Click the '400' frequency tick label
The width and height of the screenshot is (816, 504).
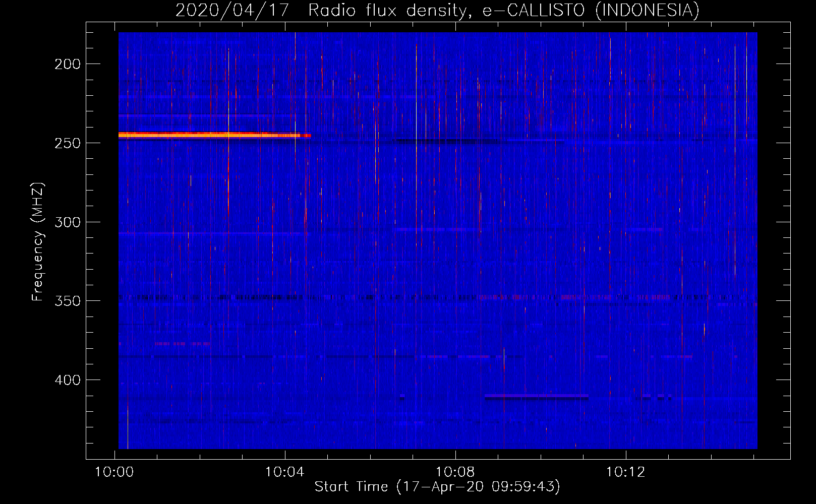(x=68, y=380)
